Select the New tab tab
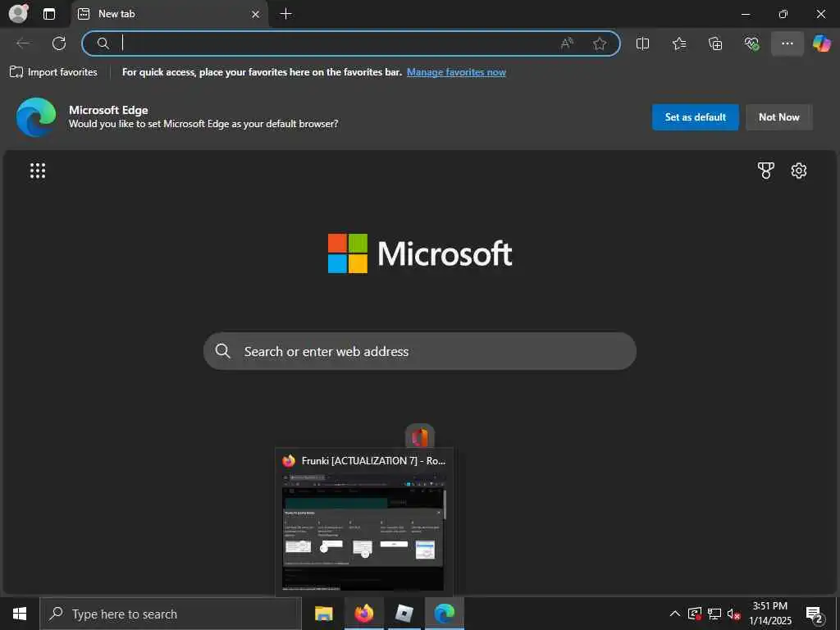840x630 pixels. pyautogui.click(x=169, y=14)
